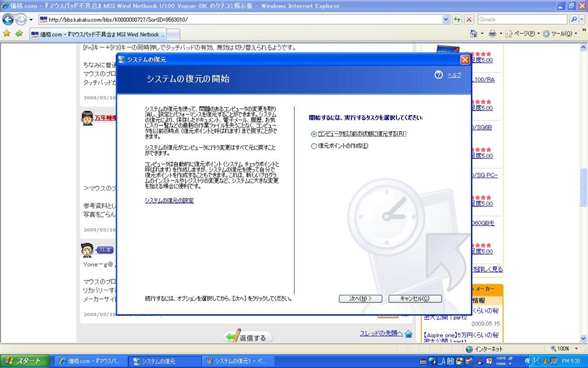Viewport: 588px width, 368px height.
Task: Click the Add to Favorites star-plus icon
Action: (x=19, y=34)
